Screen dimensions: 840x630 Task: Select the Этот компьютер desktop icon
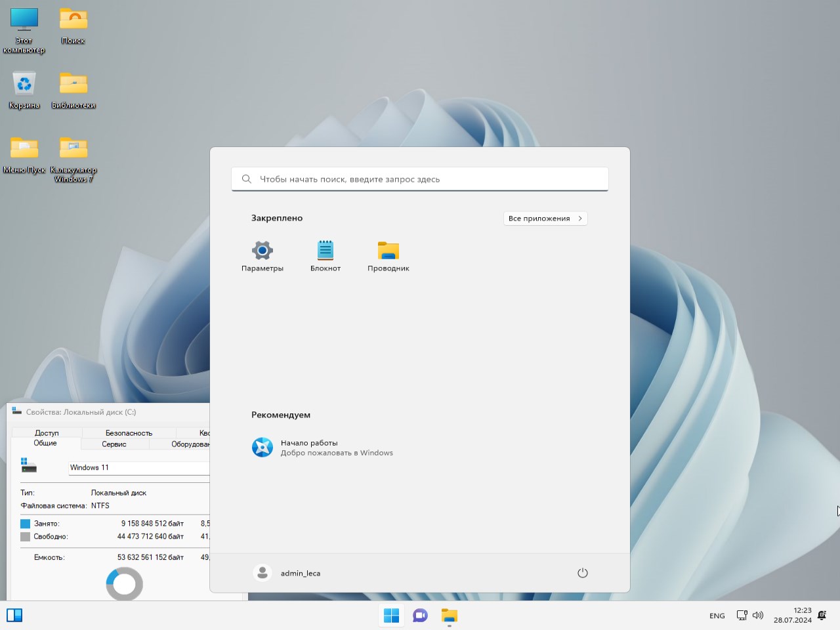coord(24,30)
